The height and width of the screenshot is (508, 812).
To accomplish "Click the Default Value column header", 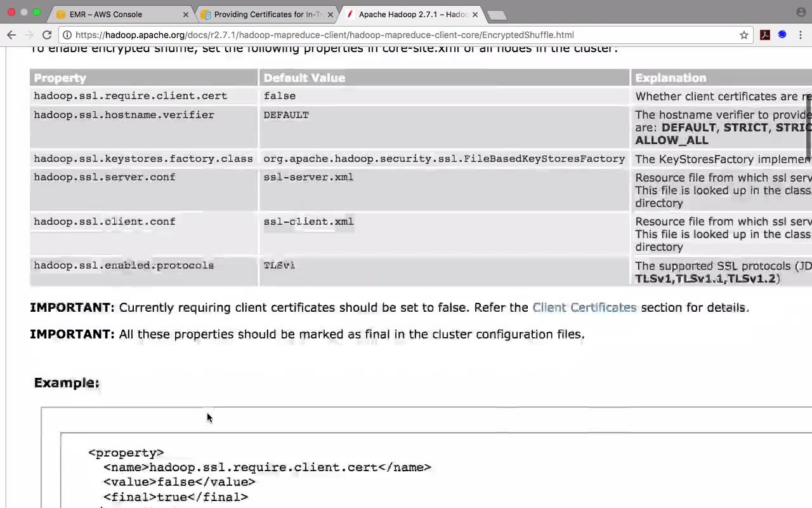I will tap(444, 77).
